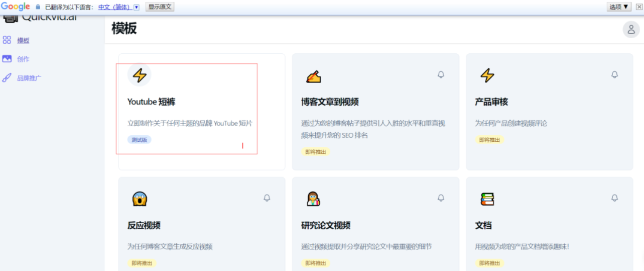Click the bell icon on 产品审核 card

[614, 74]
